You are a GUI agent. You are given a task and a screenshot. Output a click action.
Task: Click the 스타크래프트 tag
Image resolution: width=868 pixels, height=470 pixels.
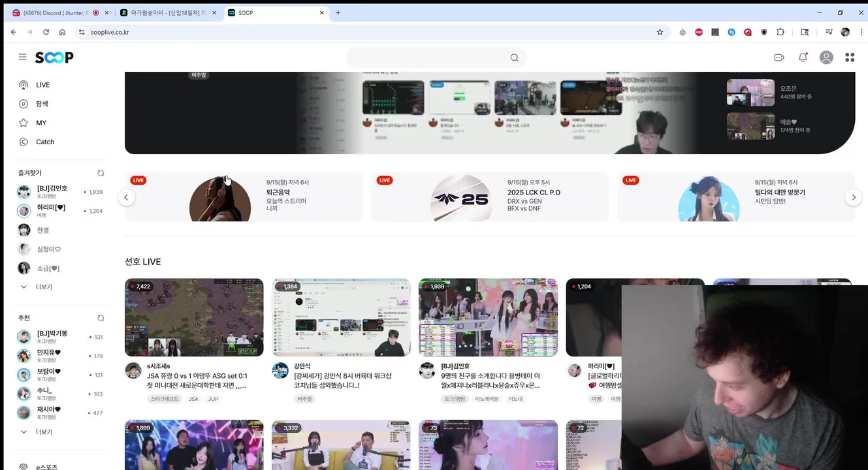click(165, 399)
